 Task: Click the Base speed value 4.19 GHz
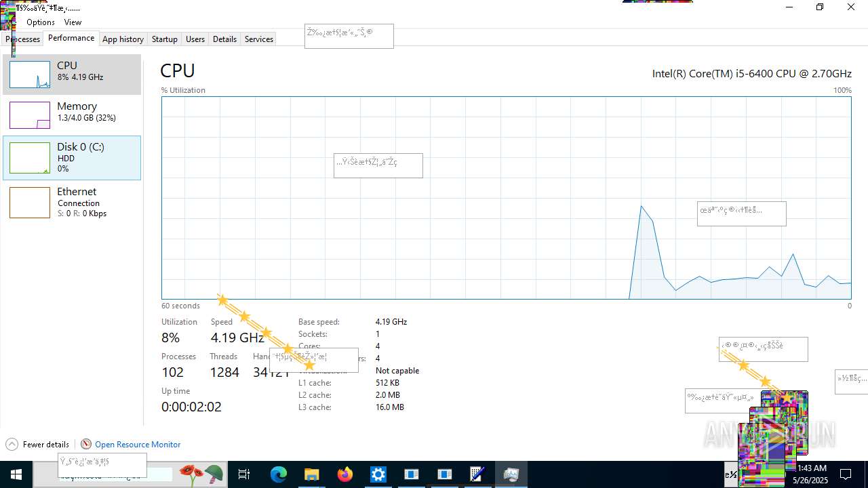coord(391,322)
